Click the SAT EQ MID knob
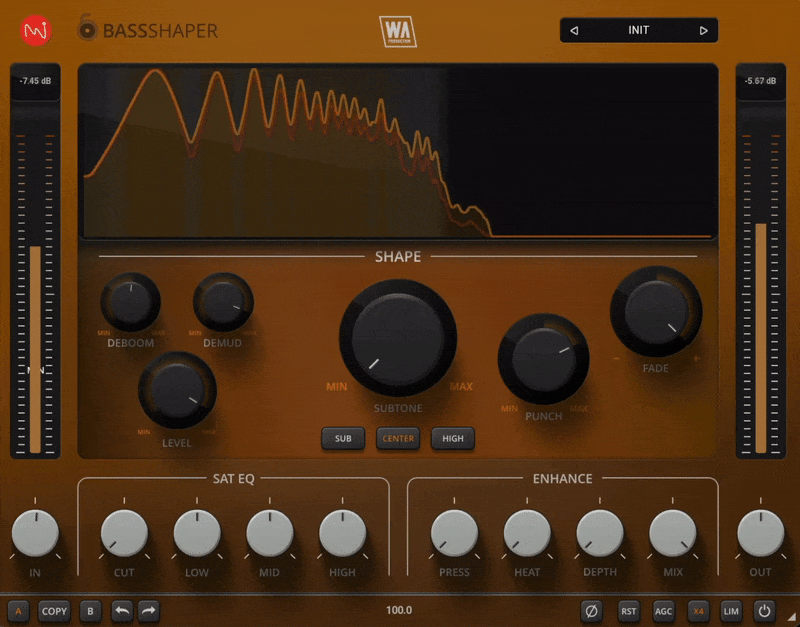Image resolution: width=800 pixels, height=627 pixels. 269,533
